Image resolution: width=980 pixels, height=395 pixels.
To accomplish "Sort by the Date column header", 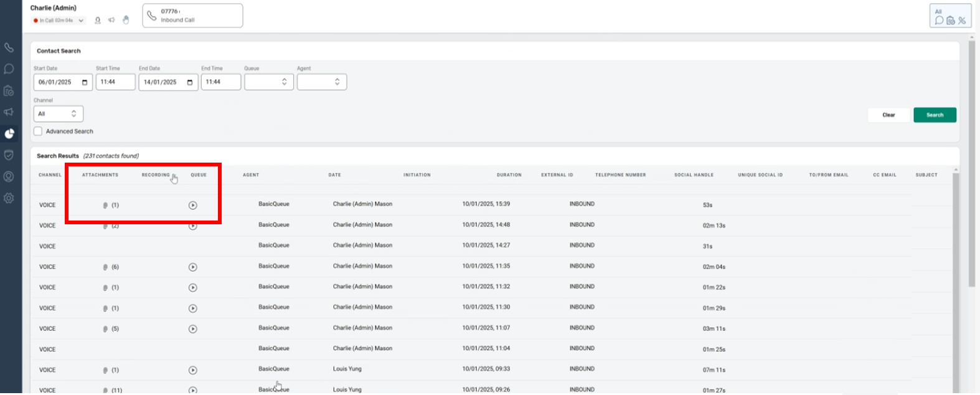I will tap(334, 175).
